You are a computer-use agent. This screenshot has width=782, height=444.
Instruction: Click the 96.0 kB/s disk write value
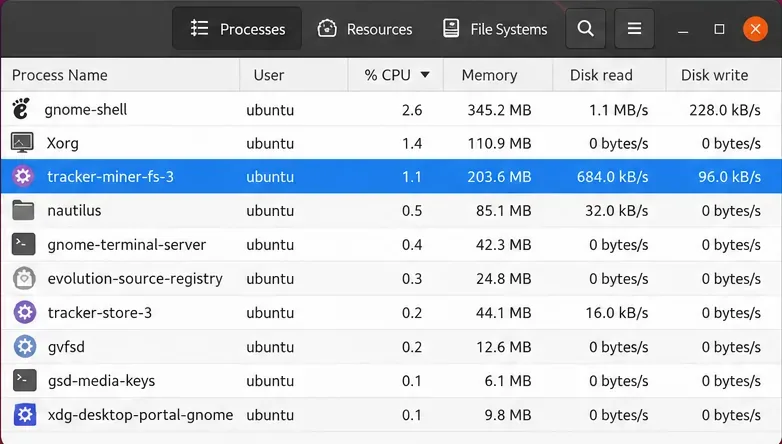[730, 177]
